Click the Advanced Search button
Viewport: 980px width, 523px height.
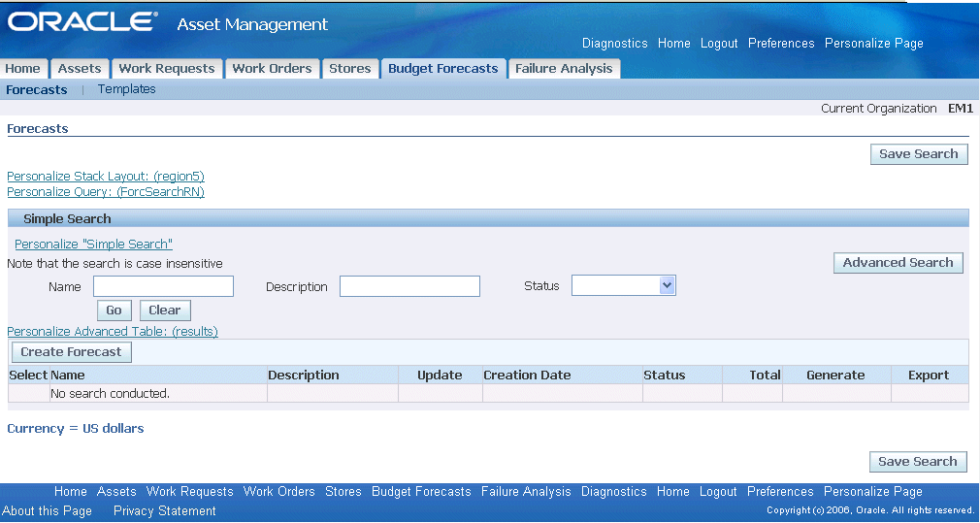click(x=898, y=262)
